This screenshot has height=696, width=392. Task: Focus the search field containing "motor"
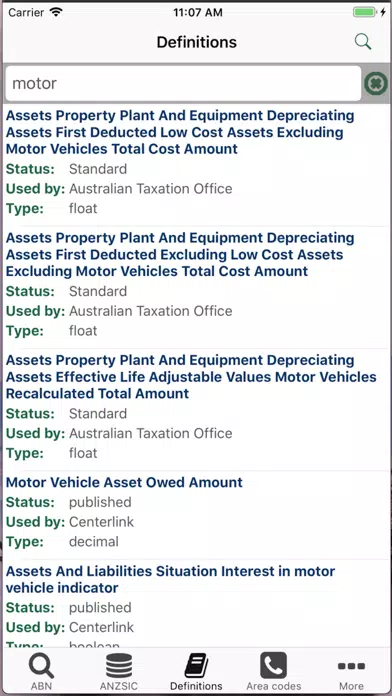(183, 83)
